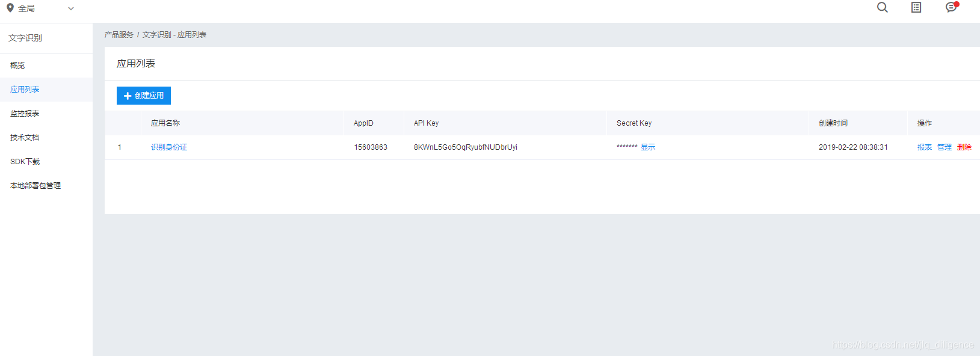This screenshot has height=356, width=980.
Task: Click the row number 1 cell
Action: [x=120, y=147]
